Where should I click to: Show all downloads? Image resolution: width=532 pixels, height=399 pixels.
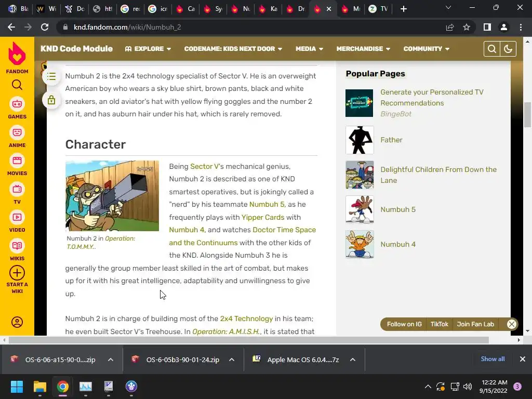pos(493,359)
